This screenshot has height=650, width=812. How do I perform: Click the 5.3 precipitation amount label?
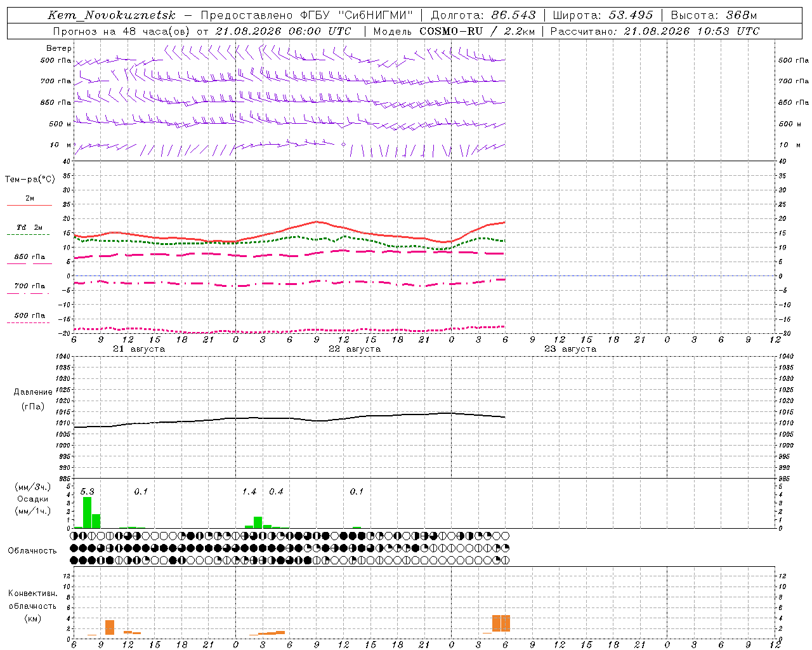pyautogui.click(x=87, y=491)
